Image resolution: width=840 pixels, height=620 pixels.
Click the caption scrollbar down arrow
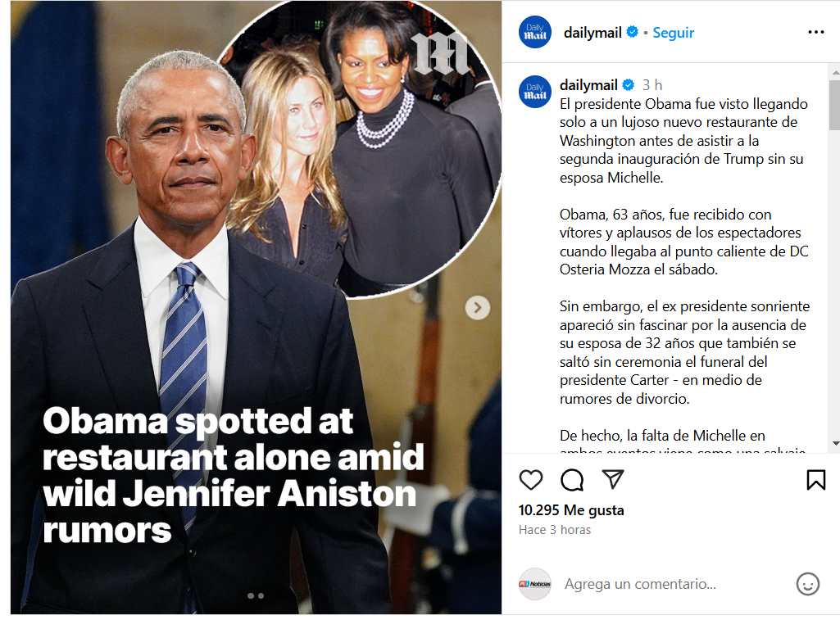pyautogui.click(x=835, y=444)
